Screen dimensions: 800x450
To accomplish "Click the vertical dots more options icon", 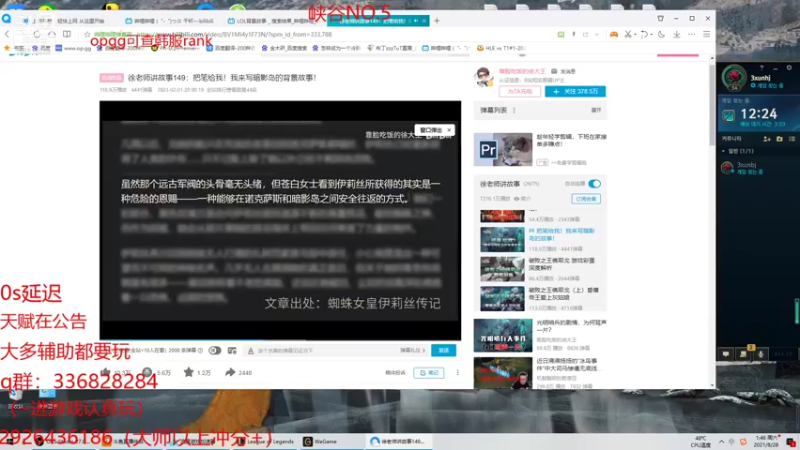I will pos(458,372).
